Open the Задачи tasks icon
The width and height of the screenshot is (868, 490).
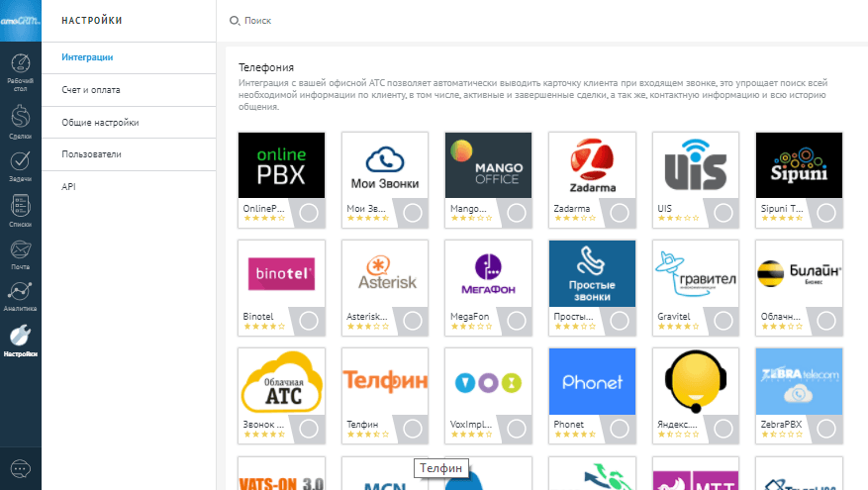[21, 161]
